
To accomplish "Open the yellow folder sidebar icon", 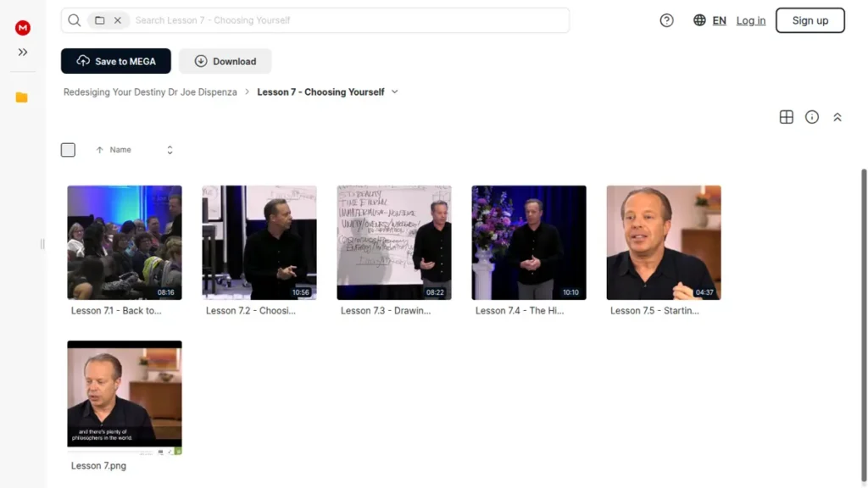I will pyautogui.click(x=21, y=97).
